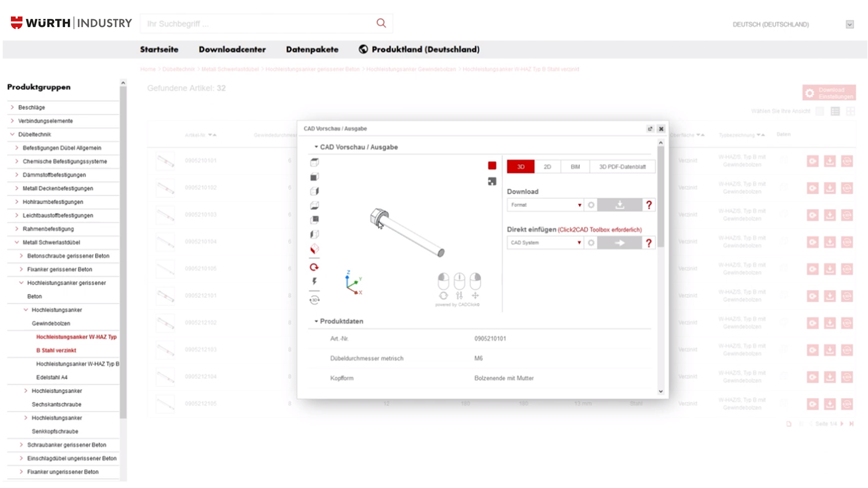Open Startseite menu item
Viewport: 868px width, 488px height.
coord(159,49)
